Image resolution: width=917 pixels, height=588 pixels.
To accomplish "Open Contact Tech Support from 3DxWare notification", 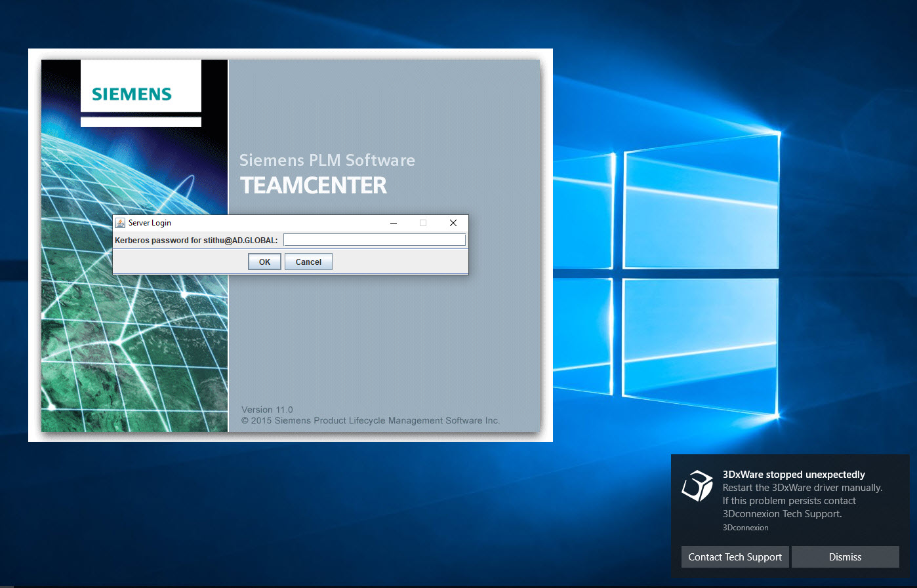I will point(735,557).
